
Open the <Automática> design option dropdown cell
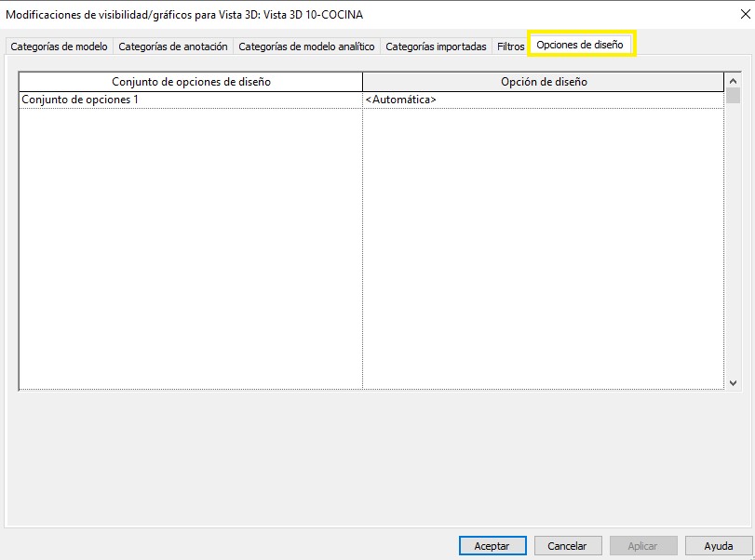point(544,100)
